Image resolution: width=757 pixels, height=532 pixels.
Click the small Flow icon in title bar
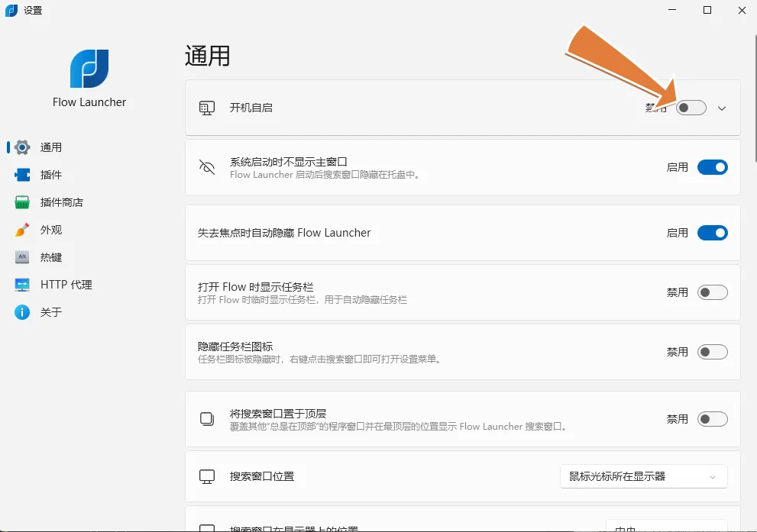pyautogui.click(x=11, y=10)
